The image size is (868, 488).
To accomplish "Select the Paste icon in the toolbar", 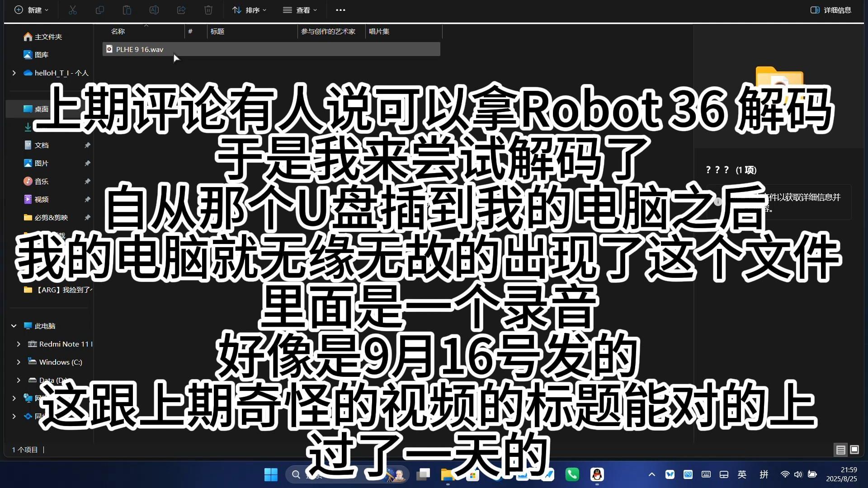I will click(x=127, y=10).
